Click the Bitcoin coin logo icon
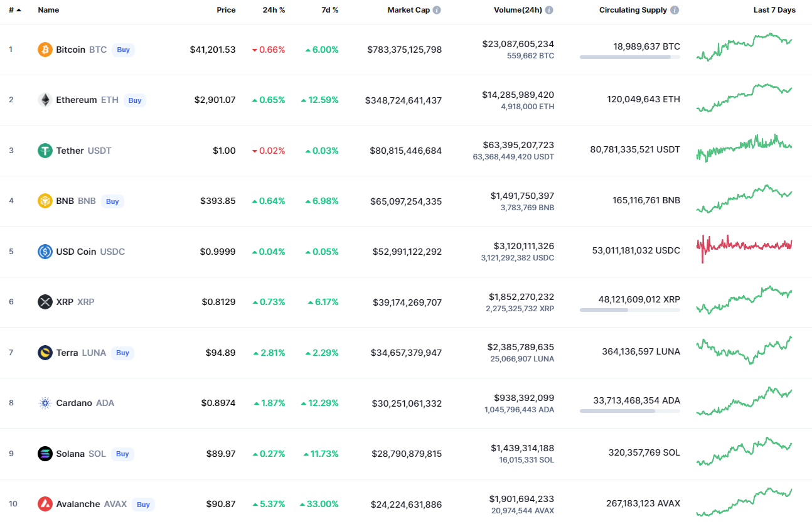 45,50
